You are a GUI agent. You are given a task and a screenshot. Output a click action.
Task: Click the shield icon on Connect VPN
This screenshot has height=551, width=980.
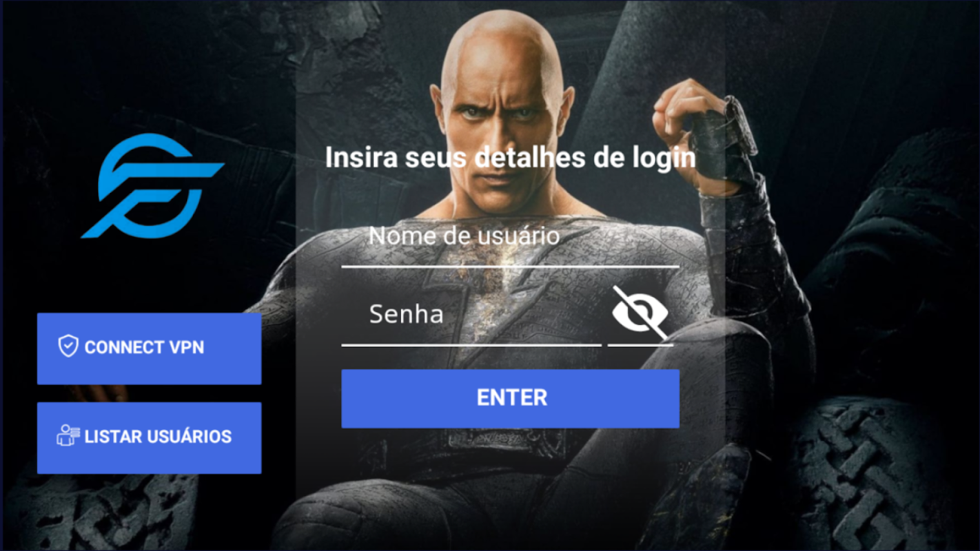68,346
